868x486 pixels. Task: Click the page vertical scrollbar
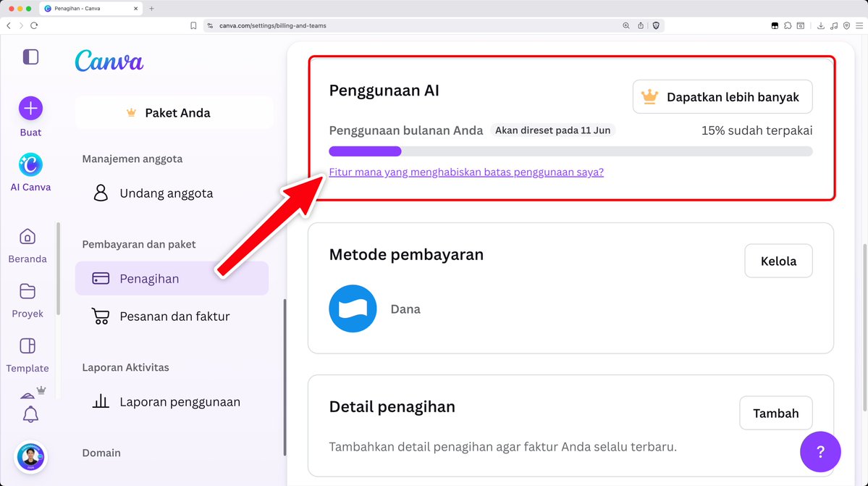point(864,327)
